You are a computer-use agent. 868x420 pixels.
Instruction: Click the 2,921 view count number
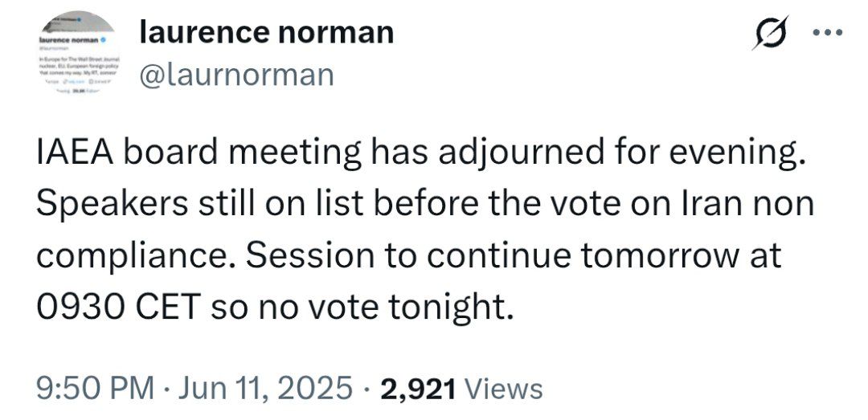point(418,388)
